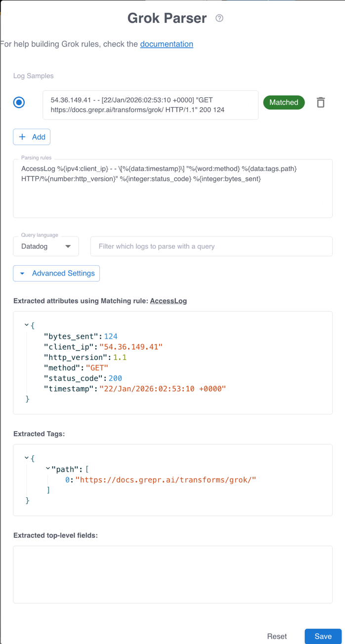Collapse the Extracted Tags JSON root
The image size is (345, 644).
pos(27,458)
